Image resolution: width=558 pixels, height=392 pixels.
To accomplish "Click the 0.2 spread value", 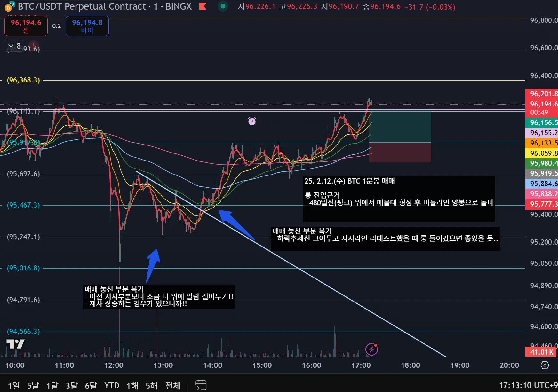I will click(57, 26).
